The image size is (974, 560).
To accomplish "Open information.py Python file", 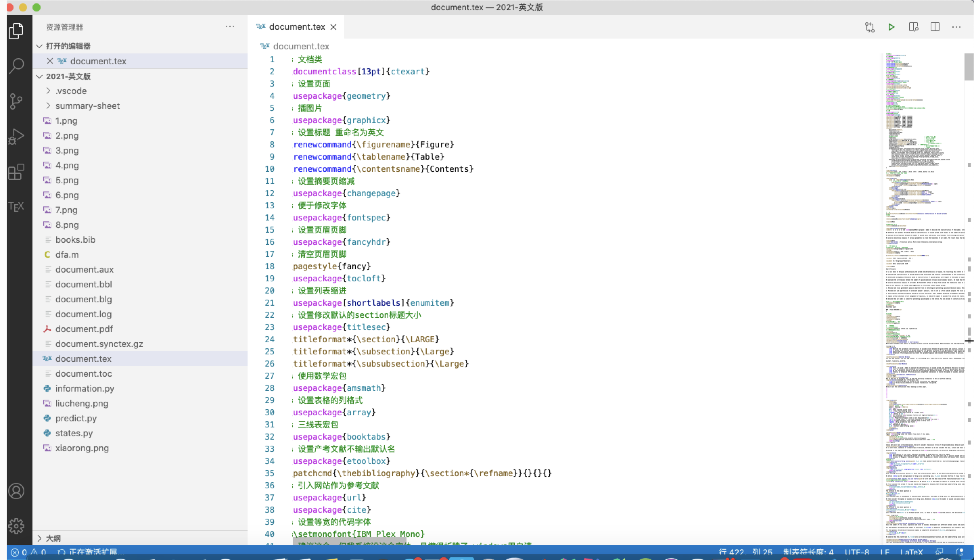I will tap(140, 389).
